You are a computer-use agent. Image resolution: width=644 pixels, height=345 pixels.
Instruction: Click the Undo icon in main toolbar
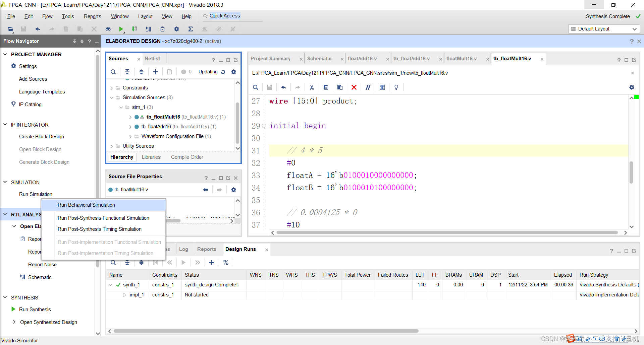tap(38, 29)
